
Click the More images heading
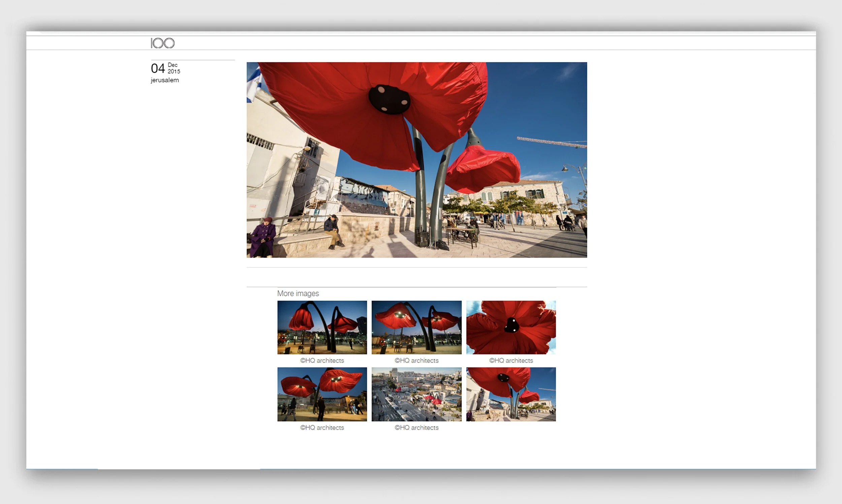point(298,294)
